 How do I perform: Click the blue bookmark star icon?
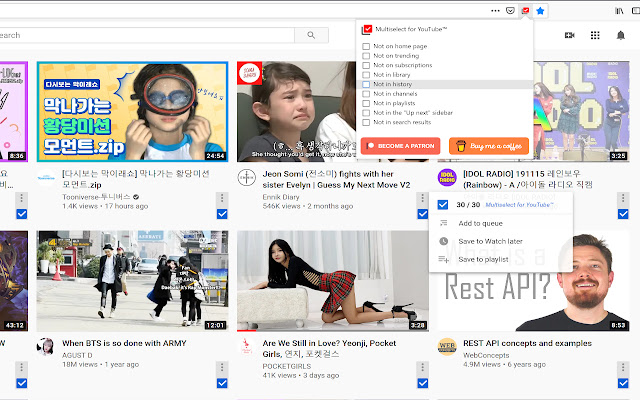point(540,11)
